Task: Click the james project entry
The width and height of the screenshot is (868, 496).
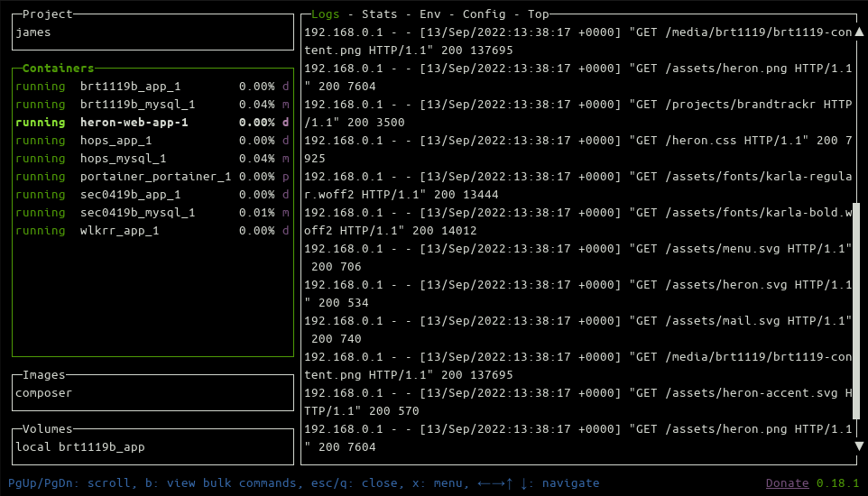Action: [x=33, y=32]
